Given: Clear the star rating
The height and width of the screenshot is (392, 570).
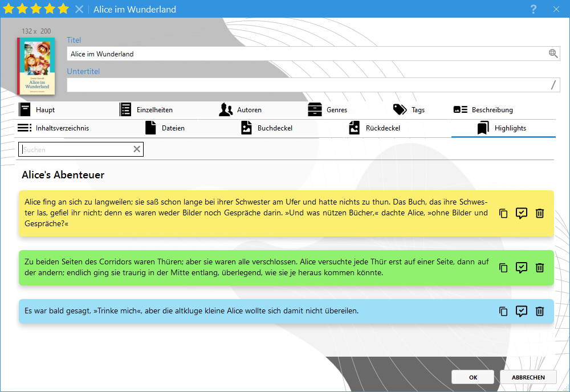Looking at the screenshot, I should pyautogui.click(x=79, y=9).
